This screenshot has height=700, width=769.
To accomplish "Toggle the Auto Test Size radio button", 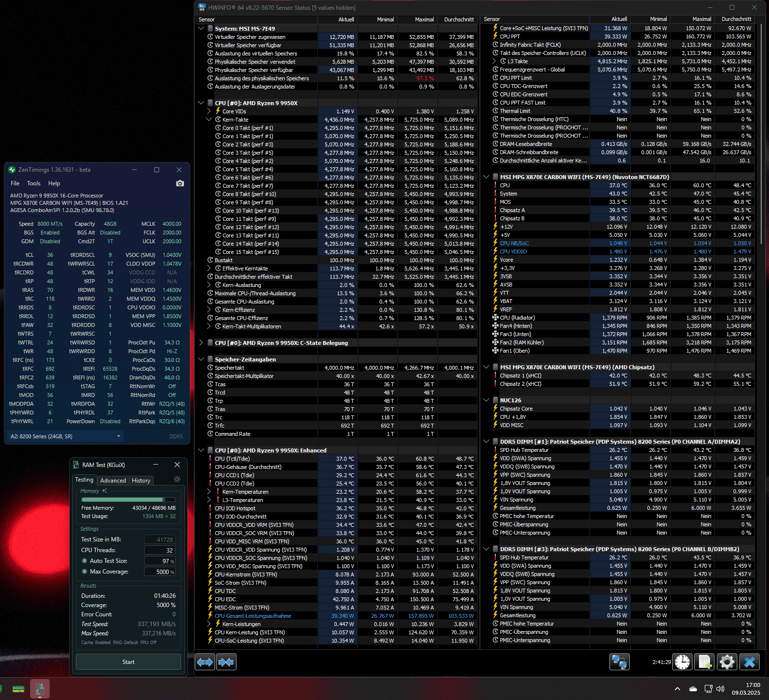I will pos(85,561).
